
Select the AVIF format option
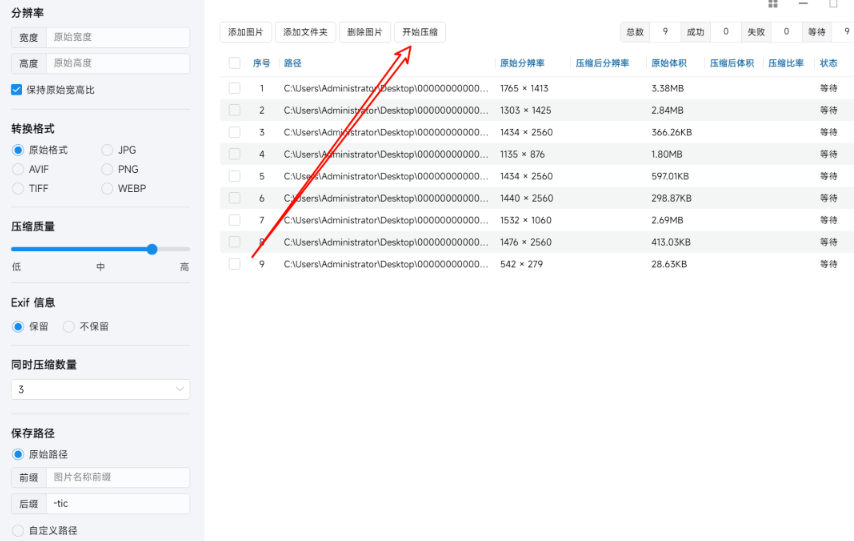(x=18, y=169)
